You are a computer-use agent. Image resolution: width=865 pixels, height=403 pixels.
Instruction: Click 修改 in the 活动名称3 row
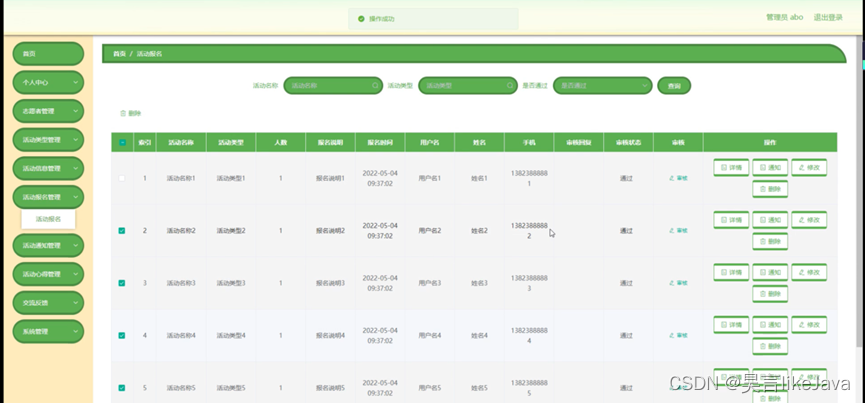(x=809, y=272)
